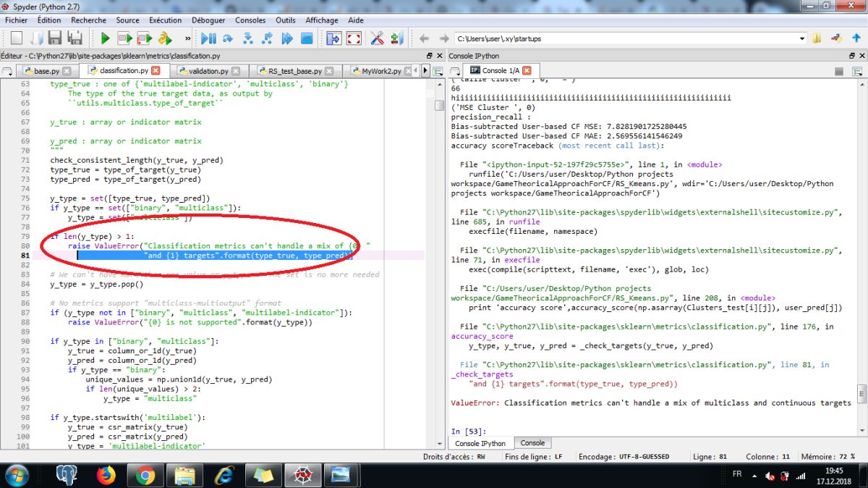
Task: Start debugging with the Debug icon
Action: pos(208,38)
